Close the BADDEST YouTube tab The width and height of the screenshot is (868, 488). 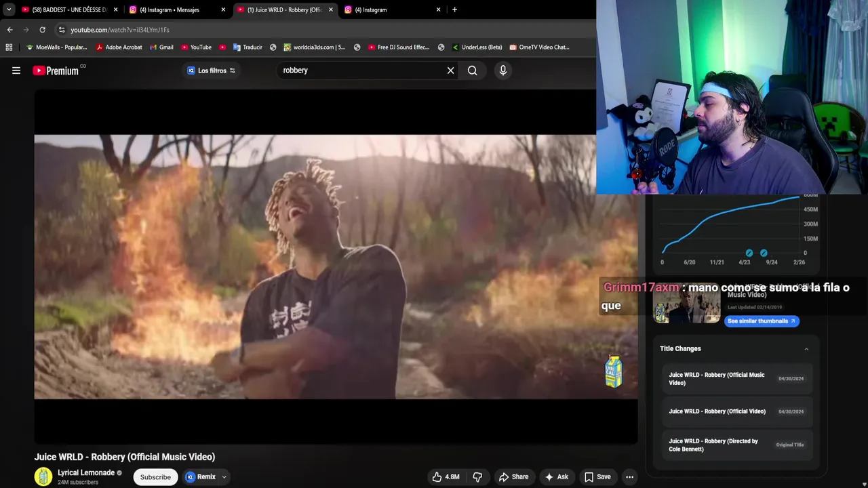(x=115, y=9)
